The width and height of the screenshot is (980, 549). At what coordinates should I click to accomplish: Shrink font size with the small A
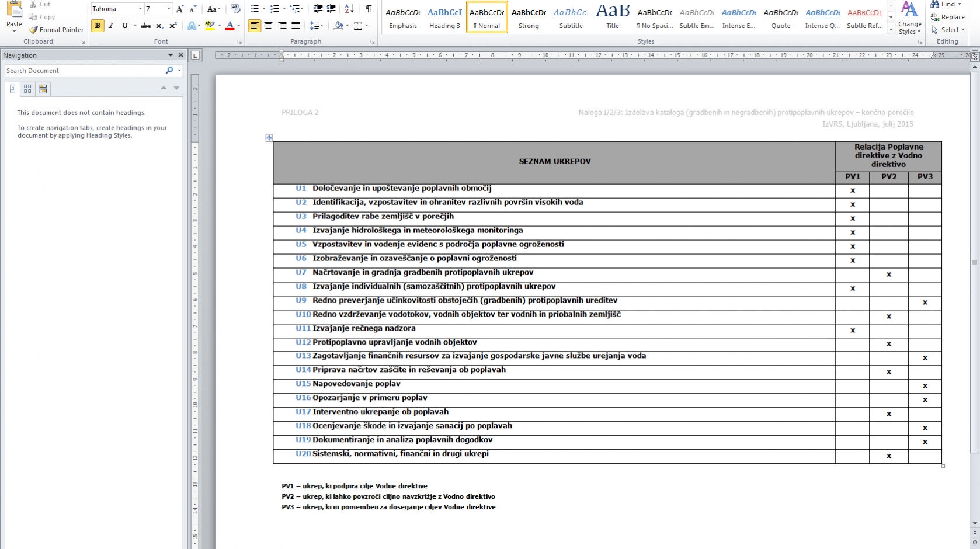click(193, 9)
